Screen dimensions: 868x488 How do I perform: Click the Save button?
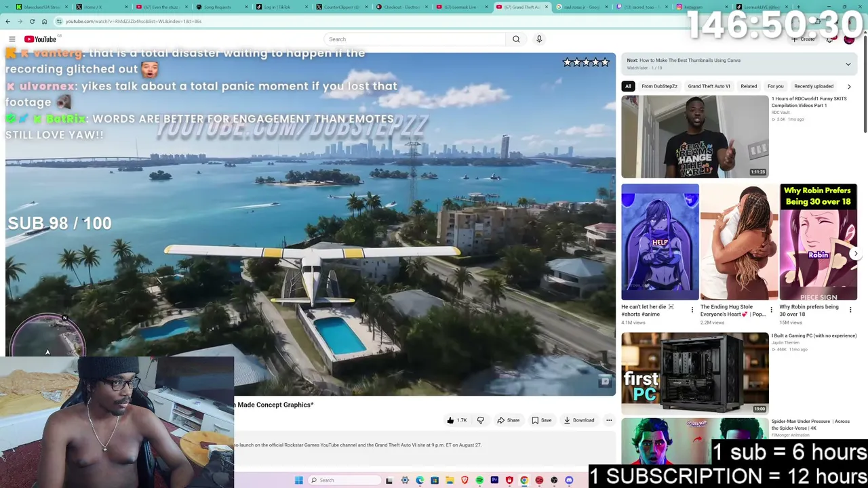click(x=541, y=420)
